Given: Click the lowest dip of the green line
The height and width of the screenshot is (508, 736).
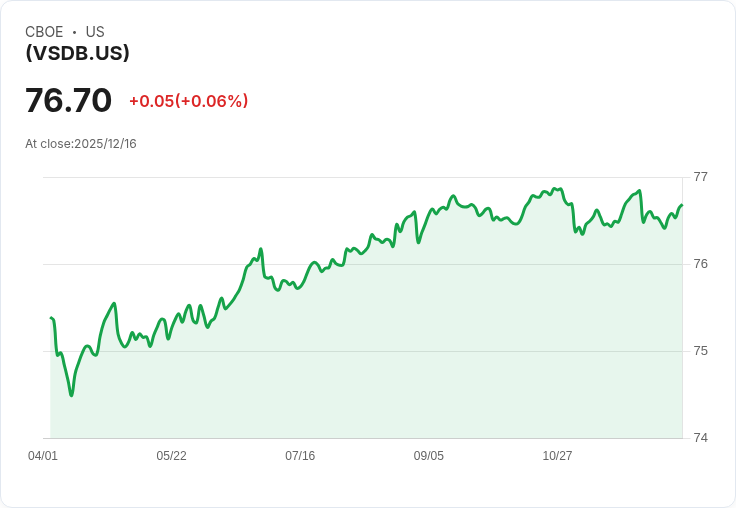Looking at the screenshot, I should [x=71, y=395].
